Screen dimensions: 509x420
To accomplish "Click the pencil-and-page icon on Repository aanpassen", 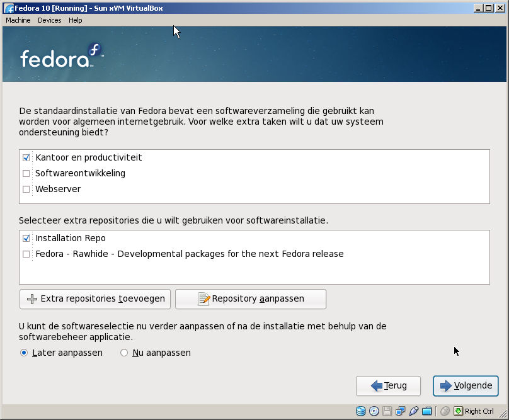I will tap(203, 298).
